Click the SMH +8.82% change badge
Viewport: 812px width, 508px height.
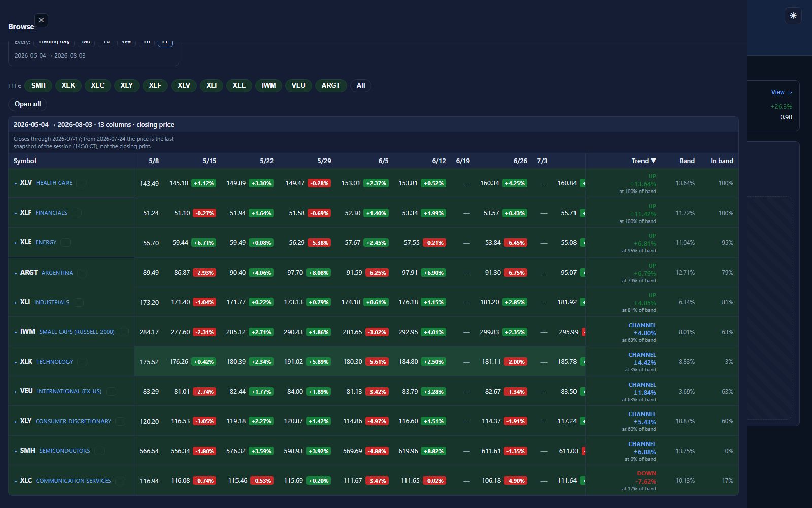click(x=433, y=451)
